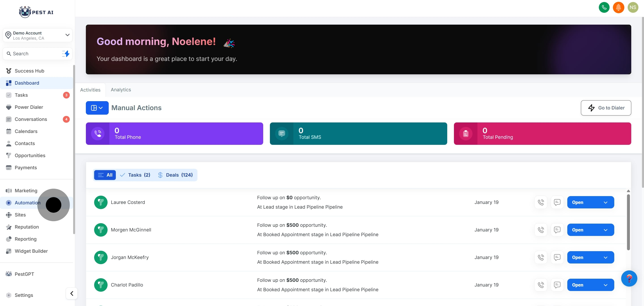Screen dimensions: 644x306
Task: Open Reporting in the sidebar
Action: click(36, 239)
